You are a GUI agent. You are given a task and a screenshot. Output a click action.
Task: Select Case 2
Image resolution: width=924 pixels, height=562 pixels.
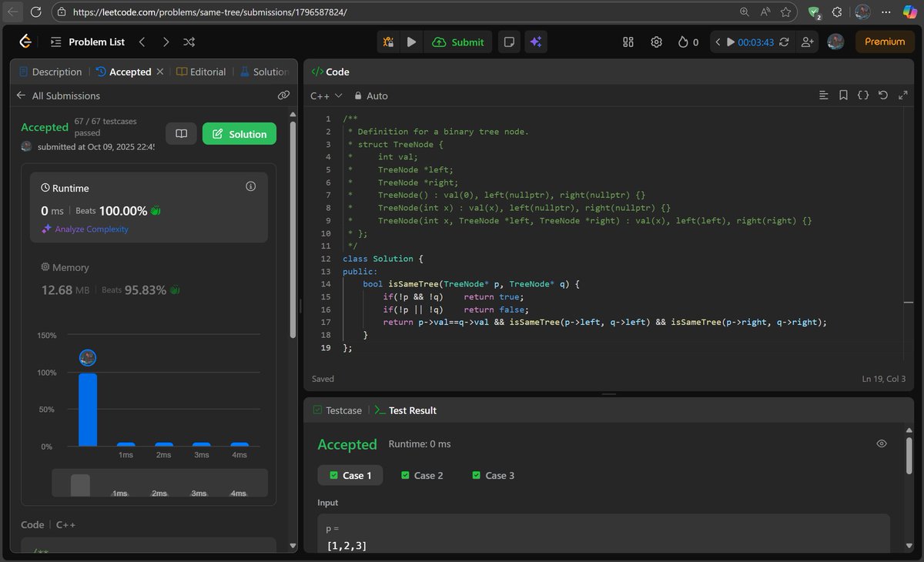423,475
